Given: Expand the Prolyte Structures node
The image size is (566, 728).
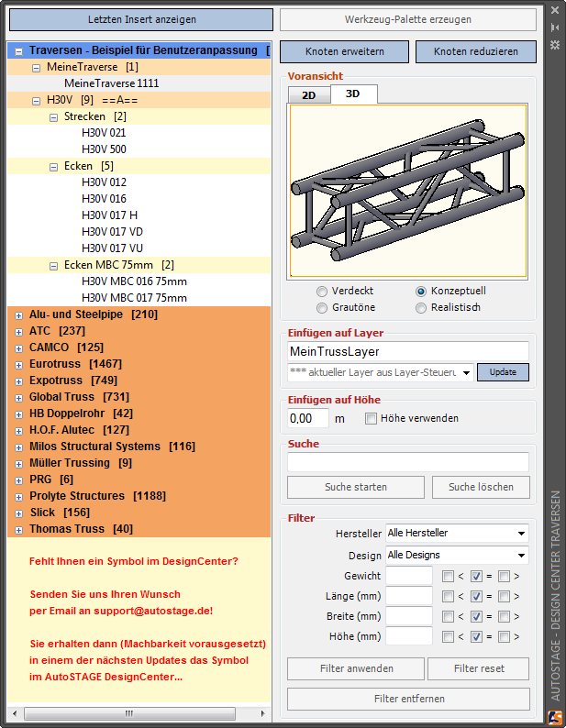Looking at the screenshot, I should (19, 496).
